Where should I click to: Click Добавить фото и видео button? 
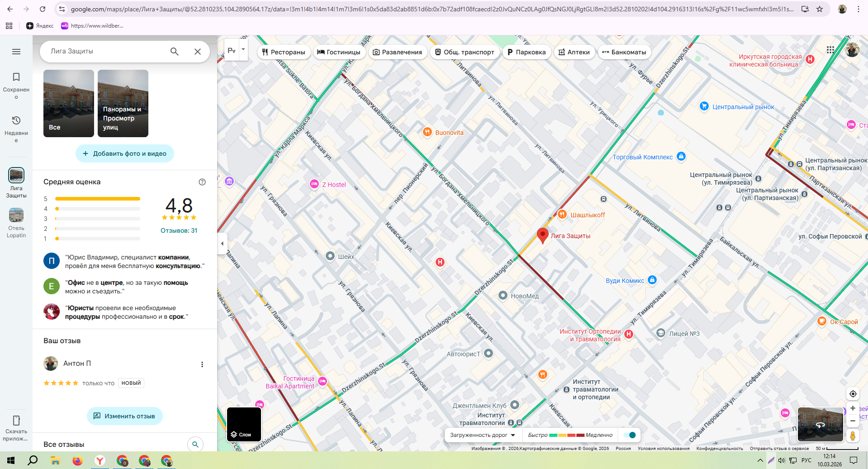(125, 153)
